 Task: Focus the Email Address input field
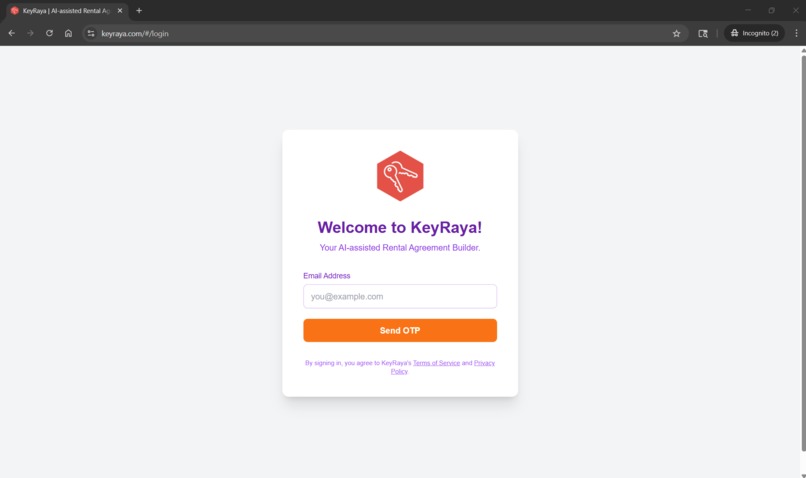[x=400, y=297]
